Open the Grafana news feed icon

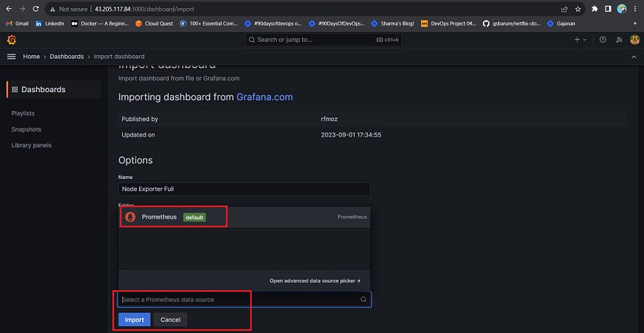point(618,40)
